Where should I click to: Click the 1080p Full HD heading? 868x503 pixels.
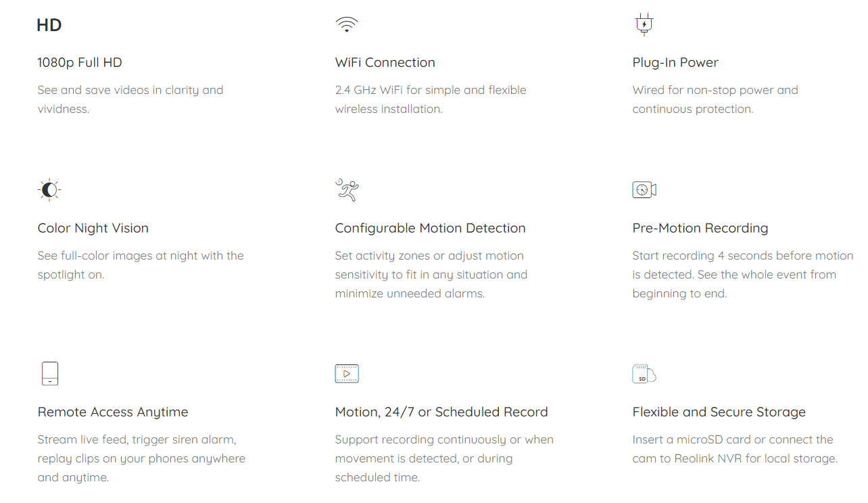click(x=80, y=62)
